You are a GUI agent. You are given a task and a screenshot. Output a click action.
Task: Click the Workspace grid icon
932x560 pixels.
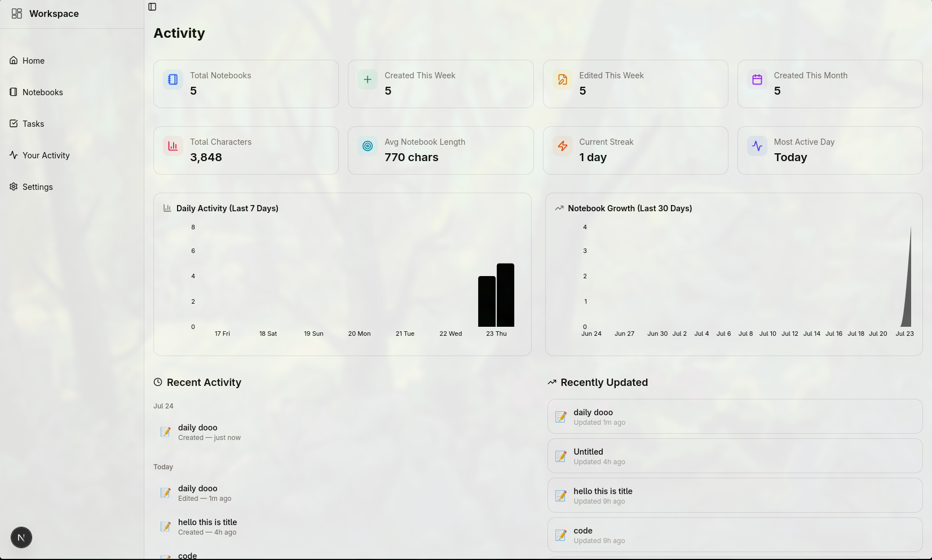(x=17, y=14)
